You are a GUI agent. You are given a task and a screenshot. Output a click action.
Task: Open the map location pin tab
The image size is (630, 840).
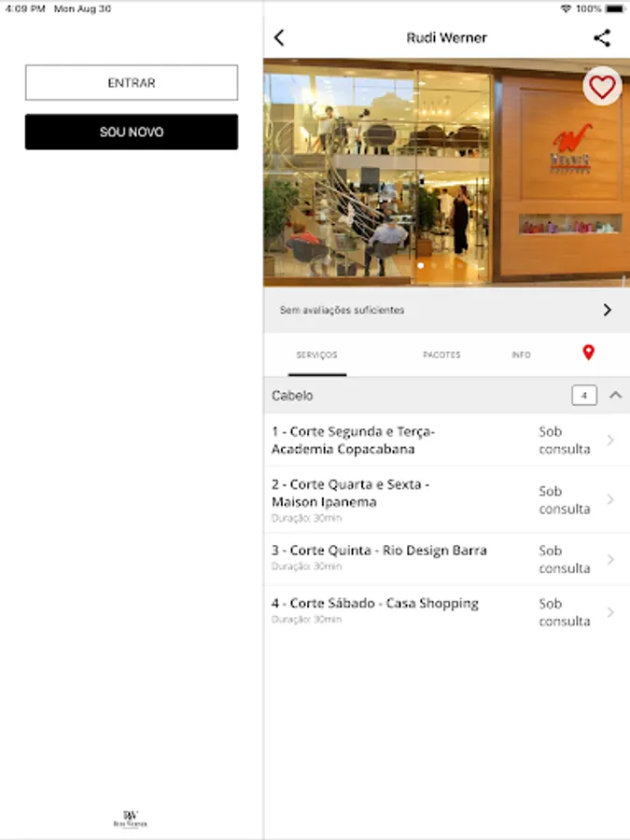point(588,353)
